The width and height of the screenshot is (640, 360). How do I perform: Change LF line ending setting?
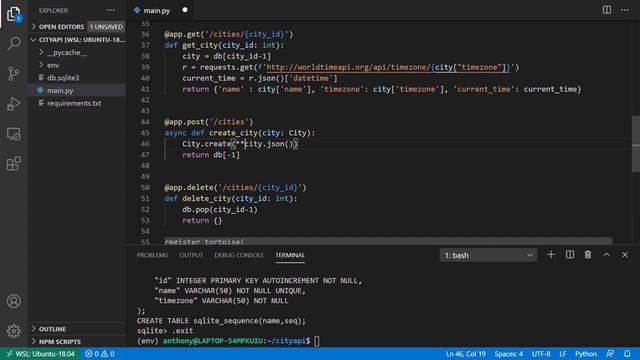click(562, 354)
